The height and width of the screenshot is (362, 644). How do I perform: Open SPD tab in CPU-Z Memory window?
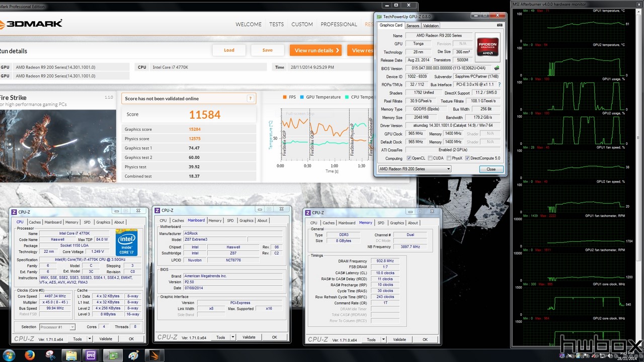[381, 223]
